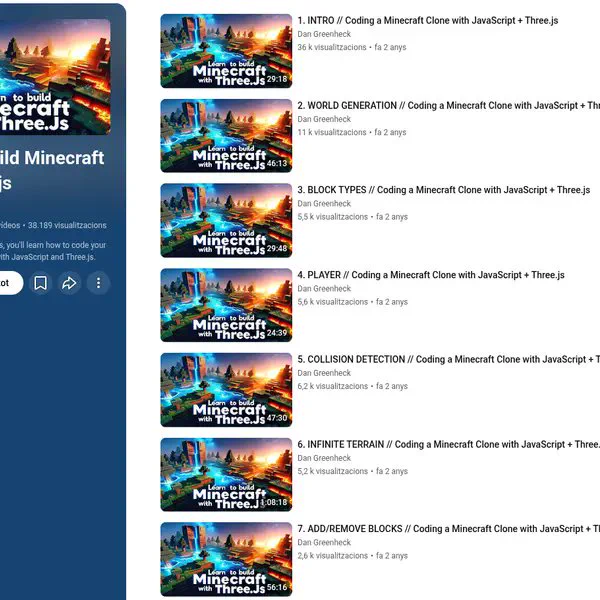Open the three-dot more options menu
This screenshot has width=600, height=600.
[x=98, y=283]
